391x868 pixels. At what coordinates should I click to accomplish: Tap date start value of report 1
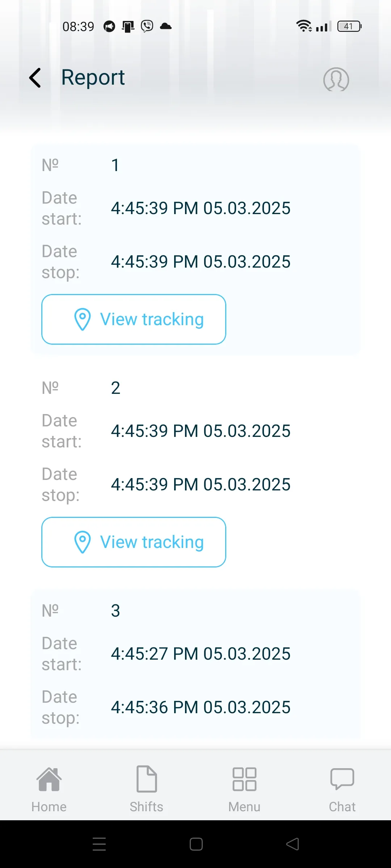(x=201, y=208)
